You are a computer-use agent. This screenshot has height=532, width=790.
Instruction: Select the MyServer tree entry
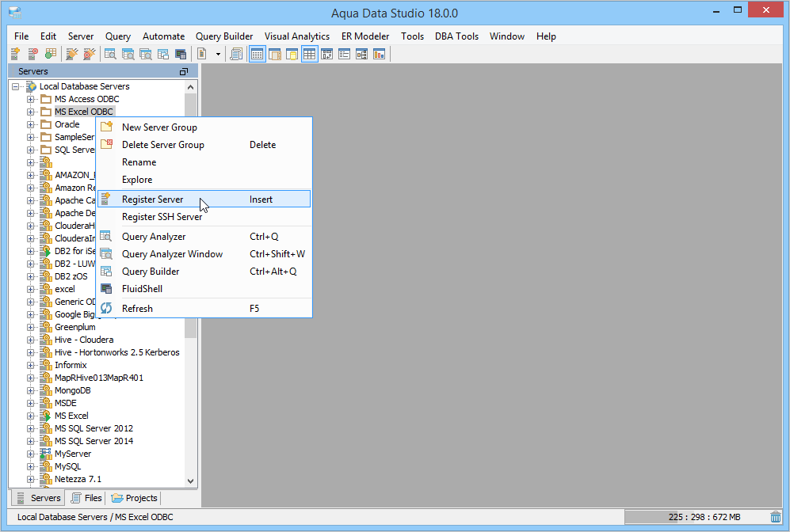(73, 454)
